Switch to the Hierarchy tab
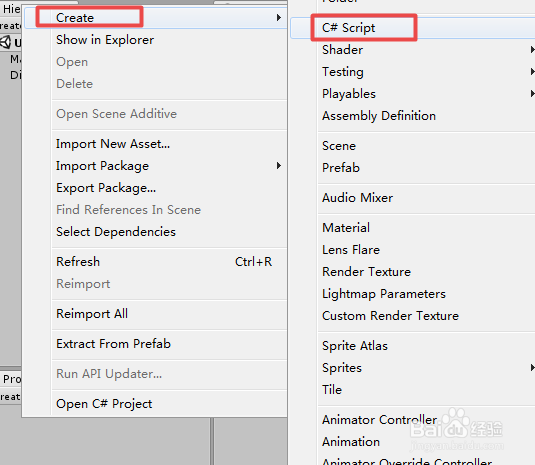The height and width of the screenshot is (465, 535). point(11,9)
